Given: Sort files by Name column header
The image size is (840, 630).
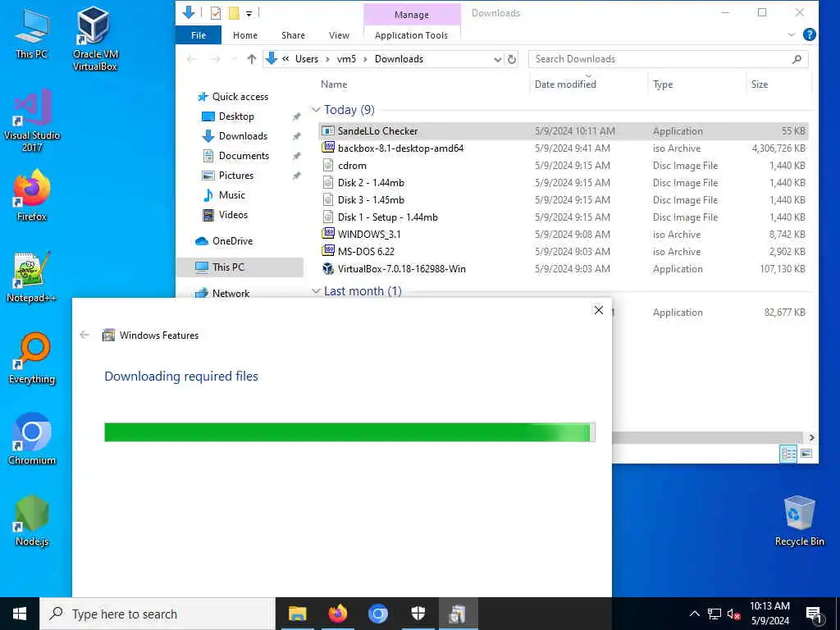Looking at the screenshot, I should (334, 84).
